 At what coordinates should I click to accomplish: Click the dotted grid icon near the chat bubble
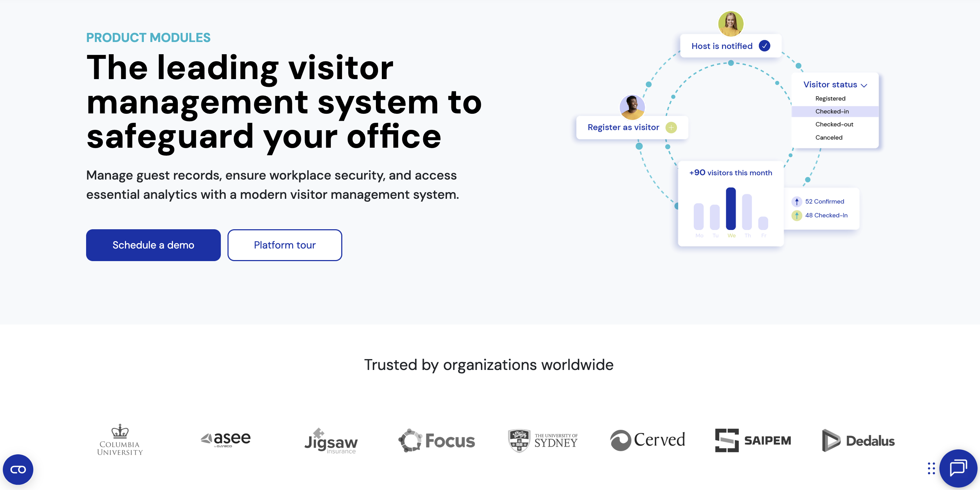pos(931,468)
